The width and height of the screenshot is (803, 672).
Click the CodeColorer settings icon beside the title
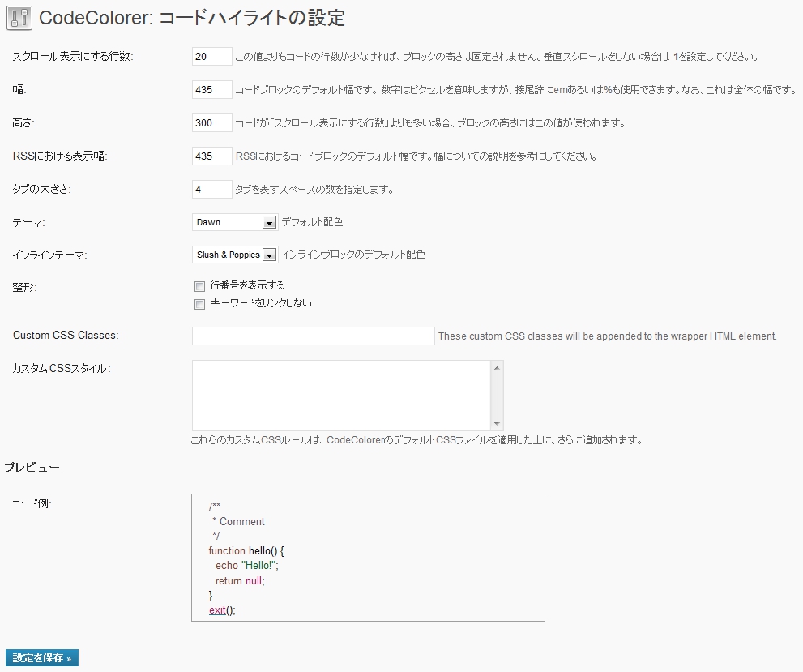click(x=19, y=17)
